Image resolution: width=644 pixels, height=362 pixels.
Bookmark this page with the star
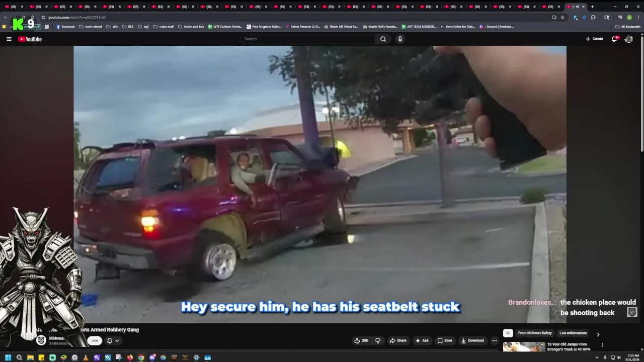pos(562,17)
